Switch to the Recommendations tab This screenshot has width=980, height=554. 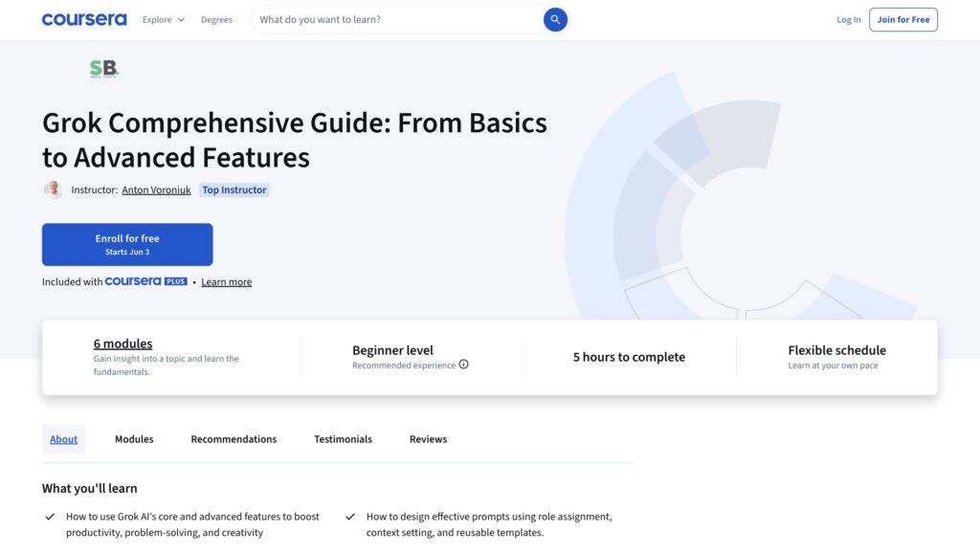click(234, 439)
